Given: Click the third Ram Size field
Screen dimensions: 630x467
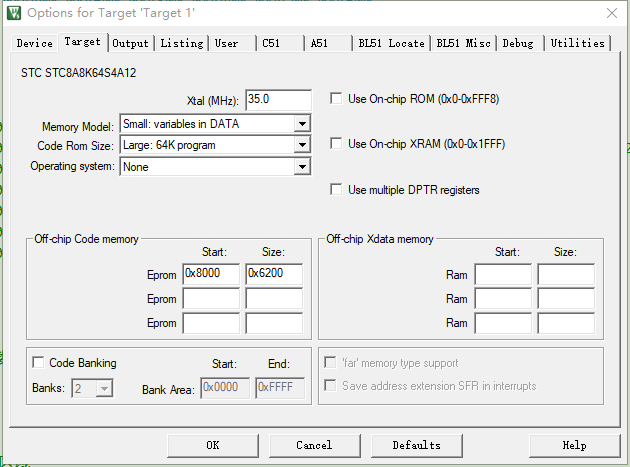Looking at the screenshot, I should tap(566, 323).
